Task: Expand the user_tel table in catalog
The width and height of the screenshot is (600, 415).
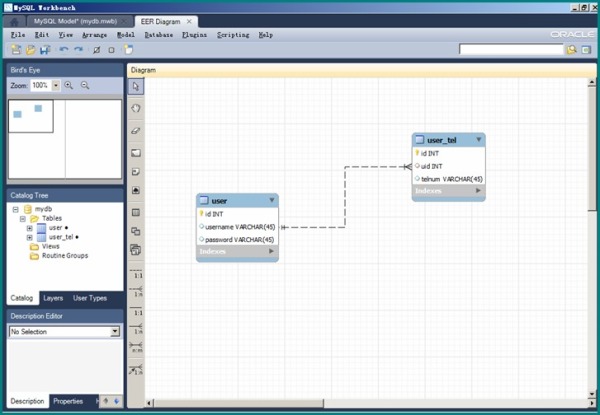Action: tap(29, 238)
